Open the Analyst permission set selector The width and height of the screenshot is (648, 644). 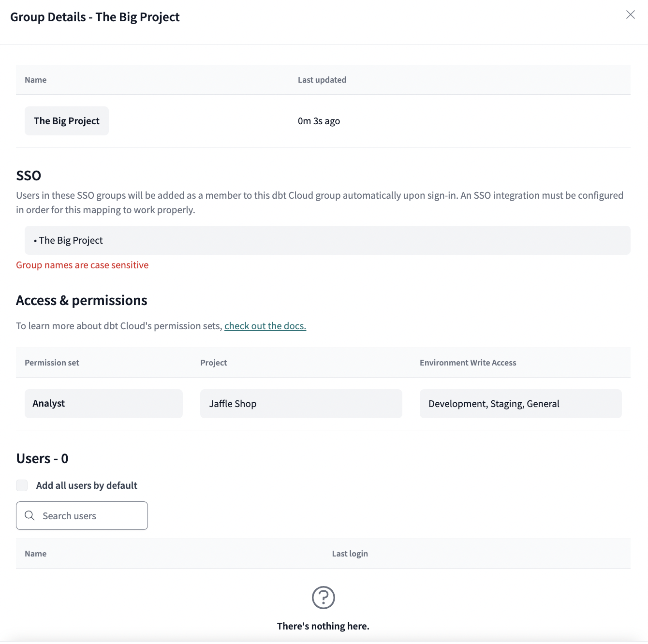pyautogui.click(x=103, y=403)
